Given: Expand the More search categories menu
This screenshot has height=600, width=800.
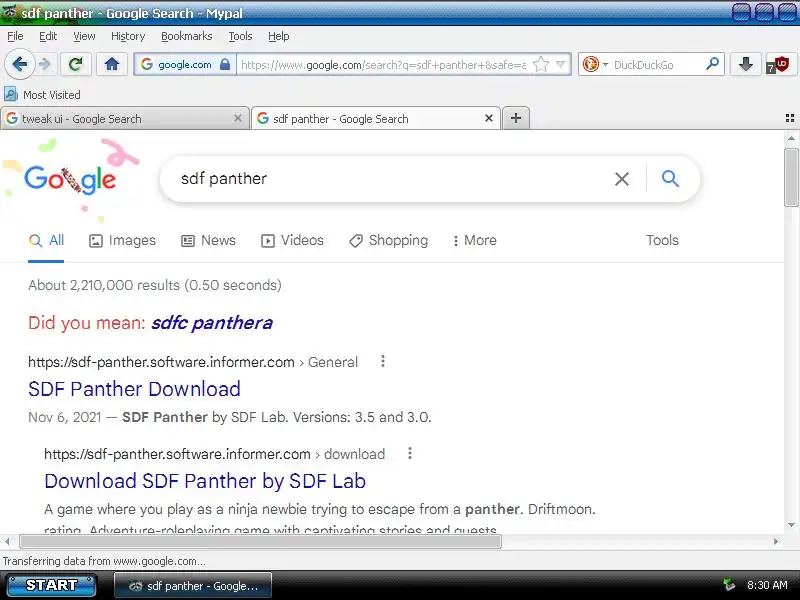Looking at the screenshot, I should tap(474, 240).
